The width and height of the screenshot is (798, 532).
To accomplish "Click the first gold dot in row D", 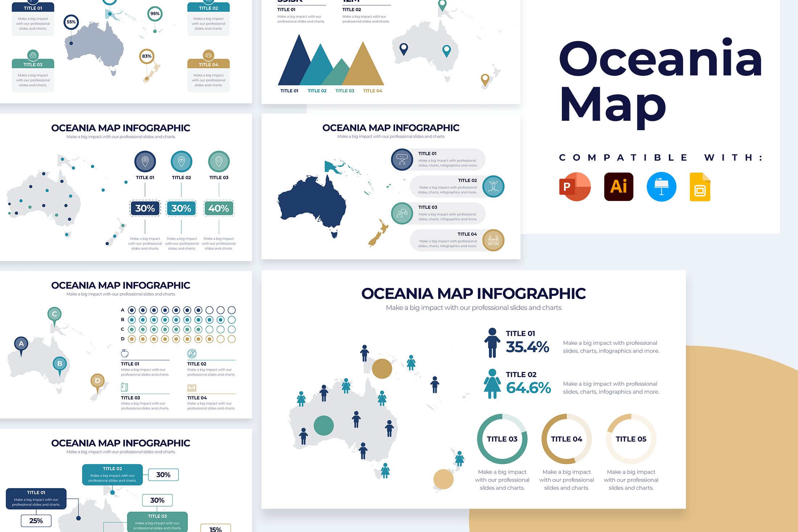I will [x=132, y=339].
